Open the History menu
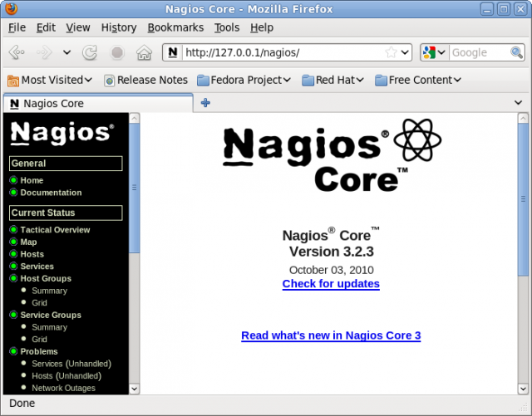Screen dimensions: 532x416 pos(118,27)
